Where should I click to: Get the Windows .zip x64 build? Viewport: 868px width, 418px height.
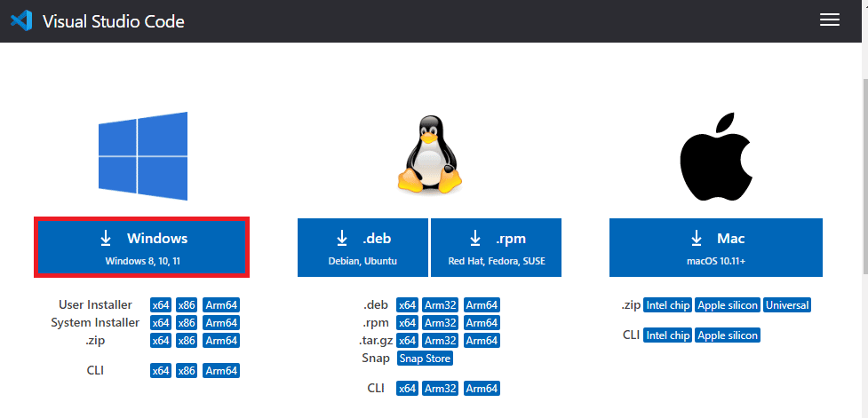click(x=161, y=341)
